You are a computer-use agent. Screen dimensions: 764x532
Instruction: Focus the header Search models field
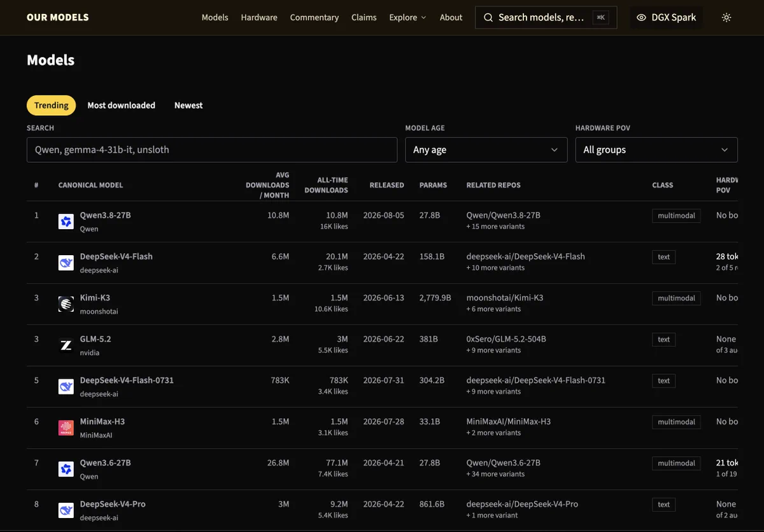(x=546, y=18)
